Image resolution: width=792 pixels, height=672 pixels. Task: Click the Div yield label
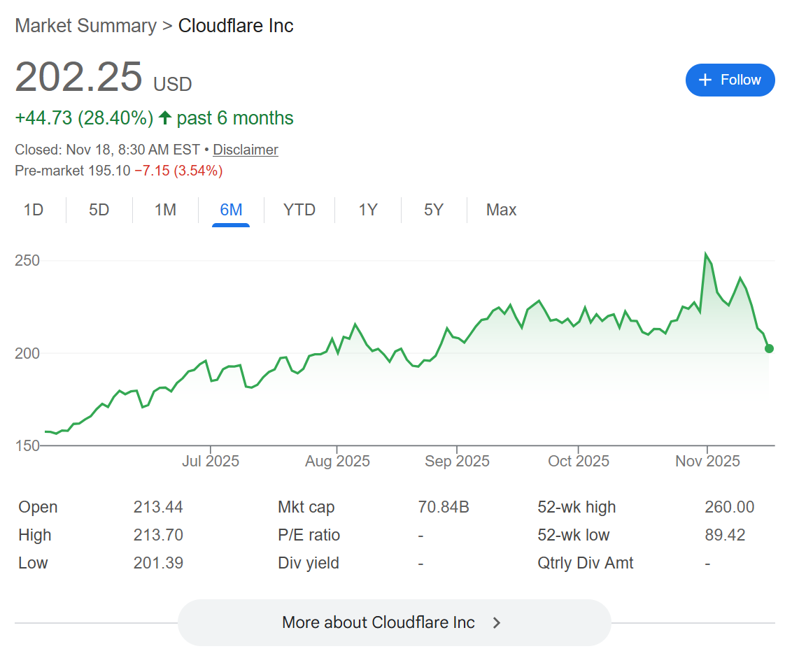308,563
